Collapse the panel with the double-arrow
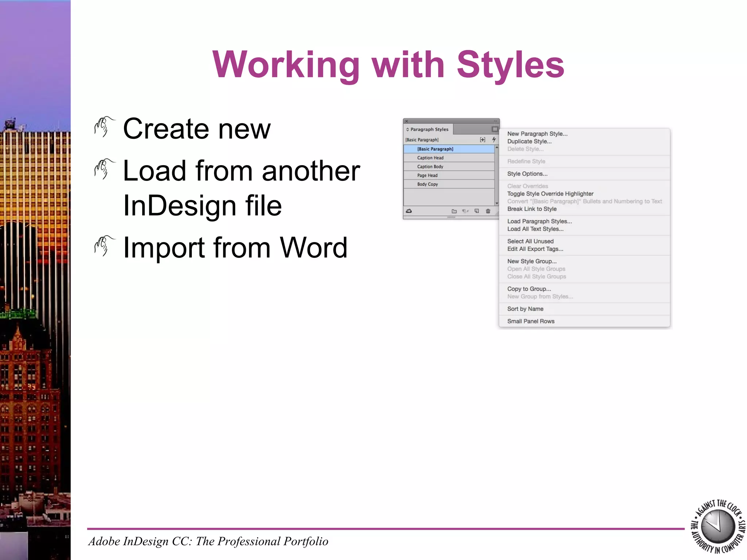The image size is (747, 560). pos(495,121)
